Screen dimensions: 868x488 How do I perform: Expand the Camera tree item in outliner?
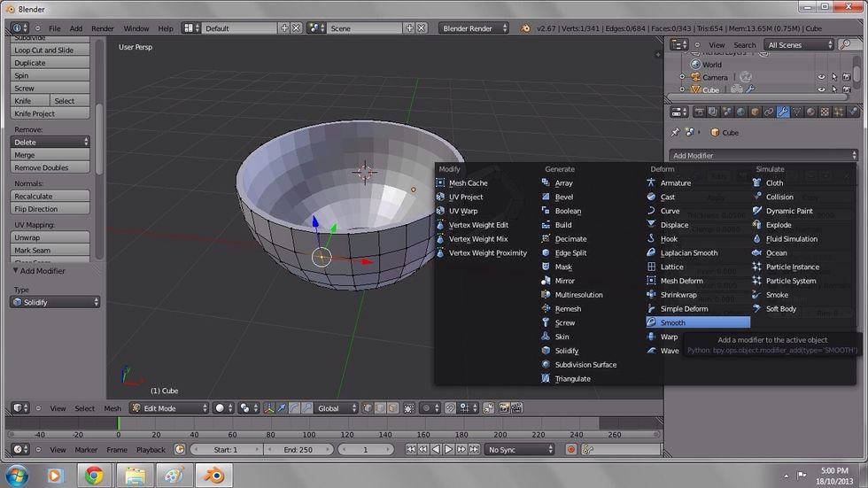tap(682, 77)
